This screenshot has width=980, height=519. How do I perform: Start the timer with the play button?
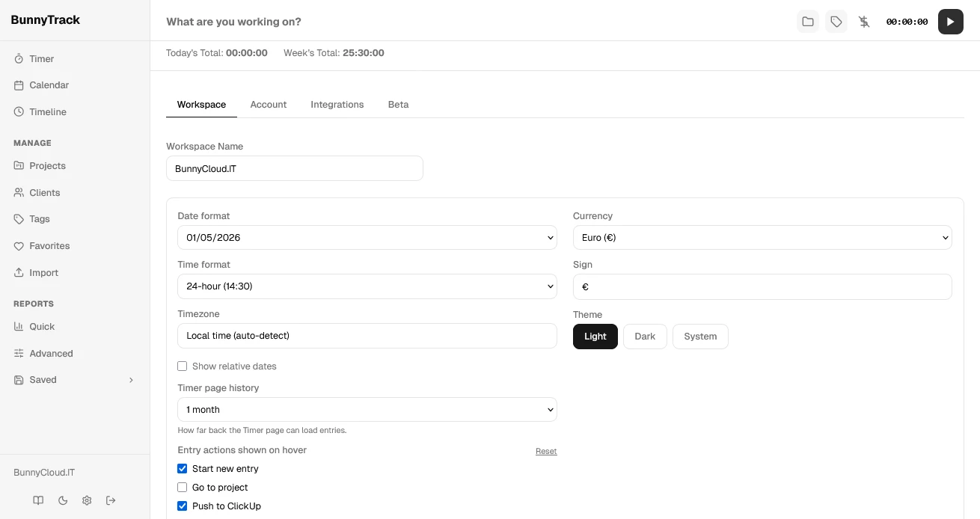tap(950, 22)
